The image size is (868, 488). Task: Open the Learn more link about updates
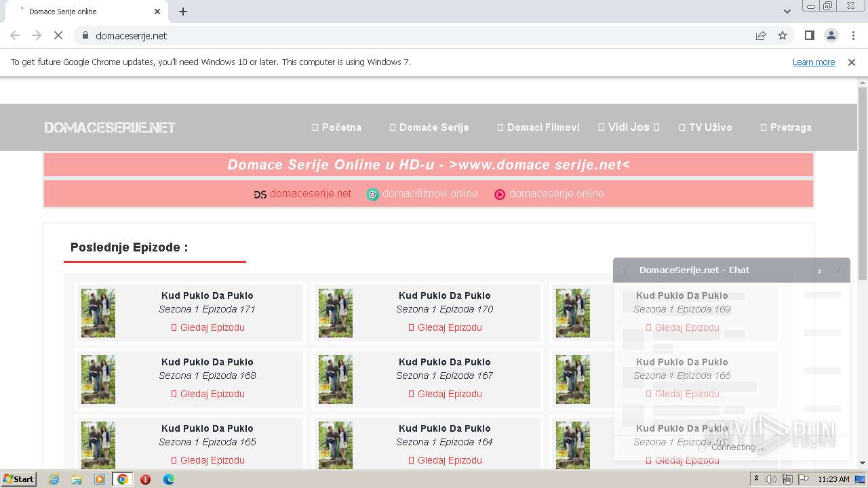tap(814, 62)
